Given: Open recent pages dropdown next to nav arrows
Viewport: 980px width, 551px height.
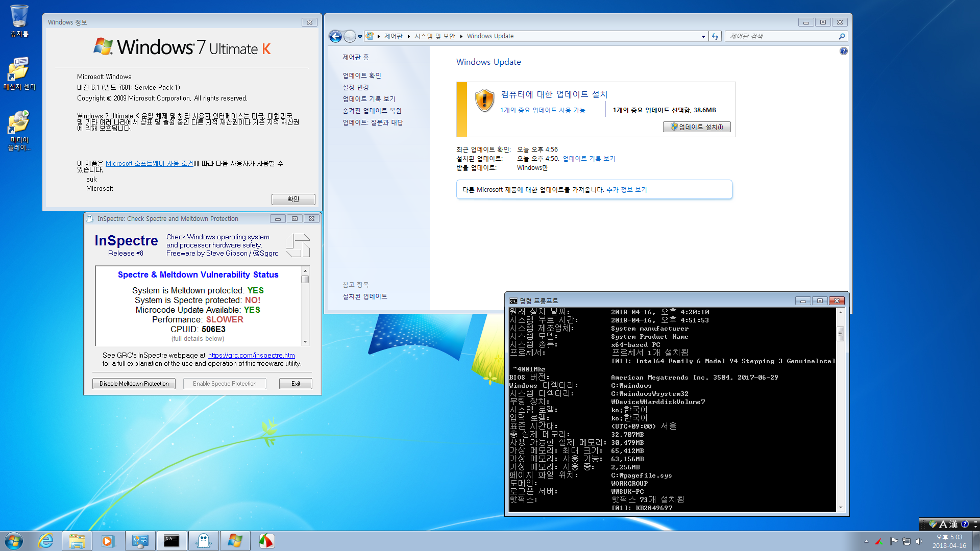Looking at the screenshot, I should tap(360, 36).
